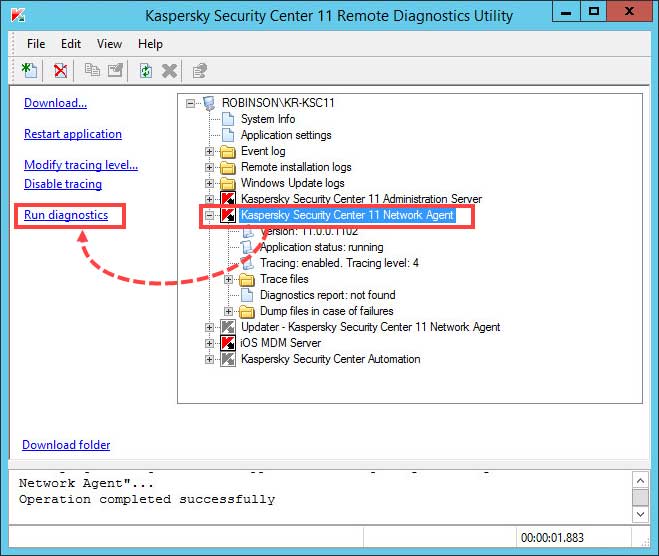Click the Kaspersky logo in title bar
The height and width of the screenshot is (556, 659).
click(18, 15)
